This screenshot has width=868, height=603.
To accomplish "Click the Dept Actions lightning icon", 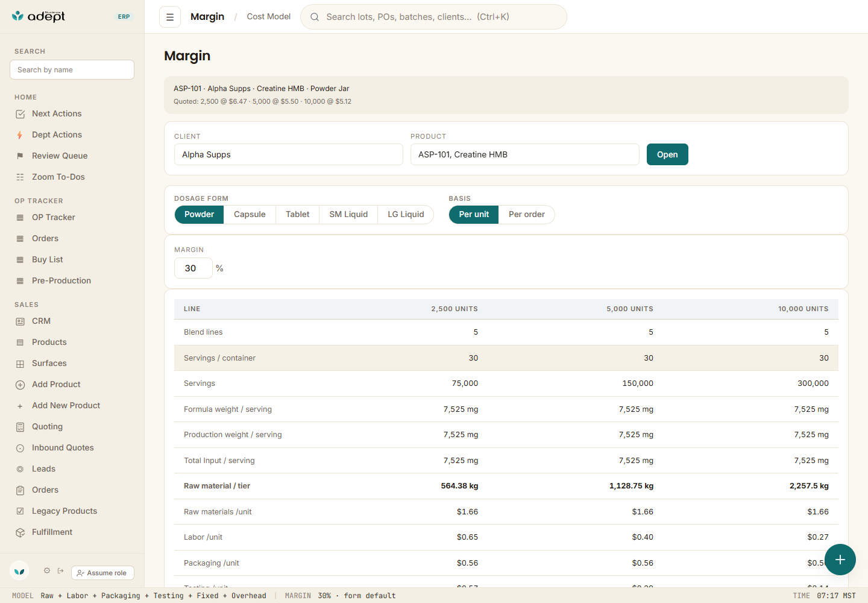I will [x=20, y=135].
